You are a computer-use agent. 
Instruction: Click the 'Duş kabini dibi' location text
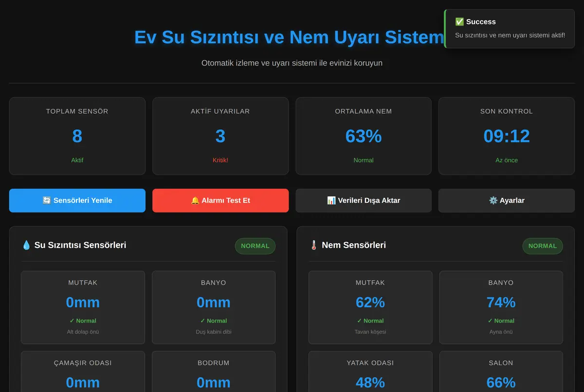click(x=214, y=332)
